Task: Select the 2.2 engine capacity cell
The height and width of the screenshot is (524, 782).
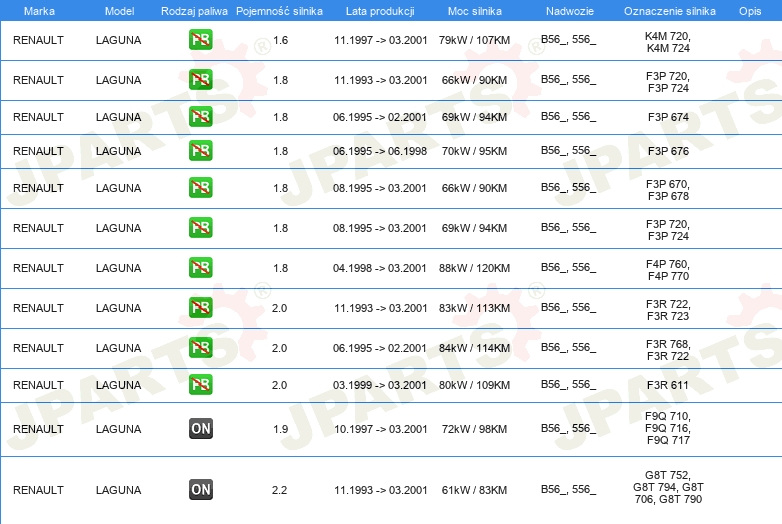Action: pyautogui.click(x=279, y=490)
